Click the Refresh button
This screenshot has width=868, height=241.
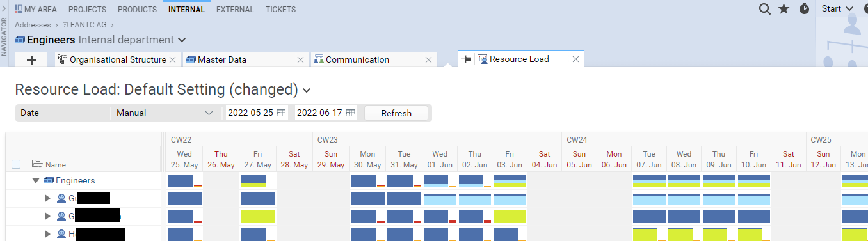[396, 113]
